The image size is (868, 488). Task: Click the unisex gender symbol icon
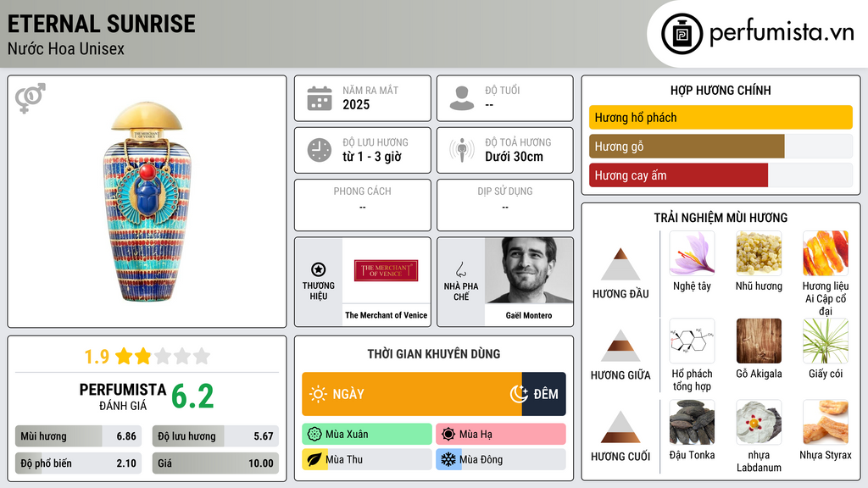pyautogui.click(x=30, y=98)
